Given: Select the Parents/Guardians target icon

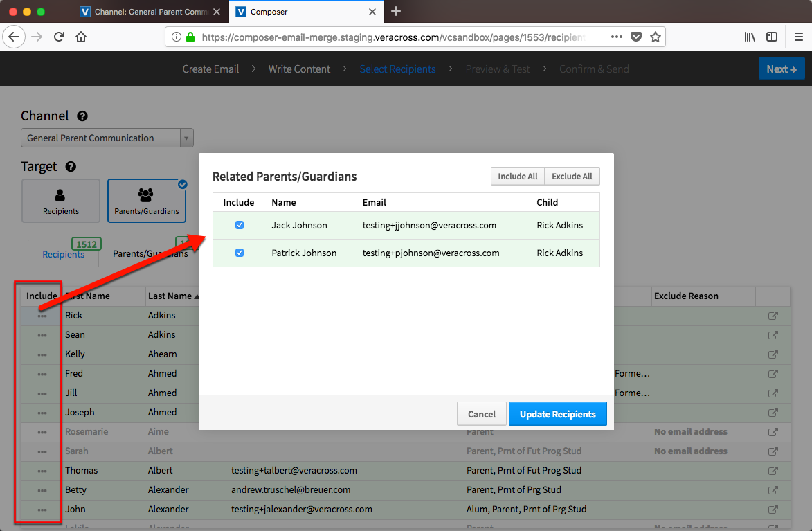Looking at the screenshot, I should [146, 201].
